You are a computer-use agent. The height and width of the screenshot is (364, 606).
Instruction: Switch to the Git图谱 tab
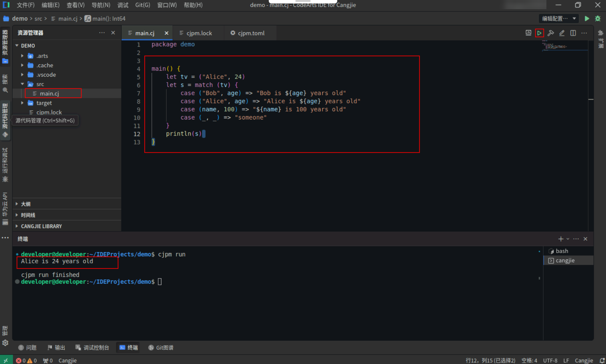pos(161,348)
